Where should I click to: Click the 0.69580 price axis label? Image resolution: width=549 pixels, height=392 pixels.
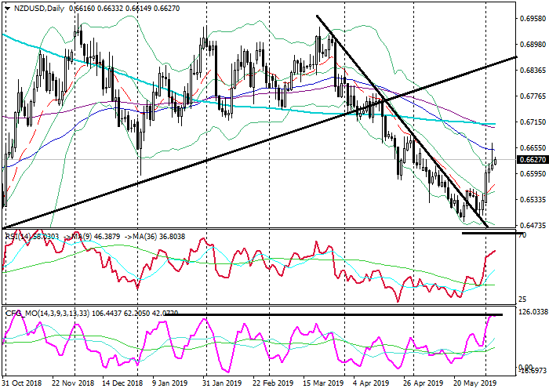tap(533, 18)
